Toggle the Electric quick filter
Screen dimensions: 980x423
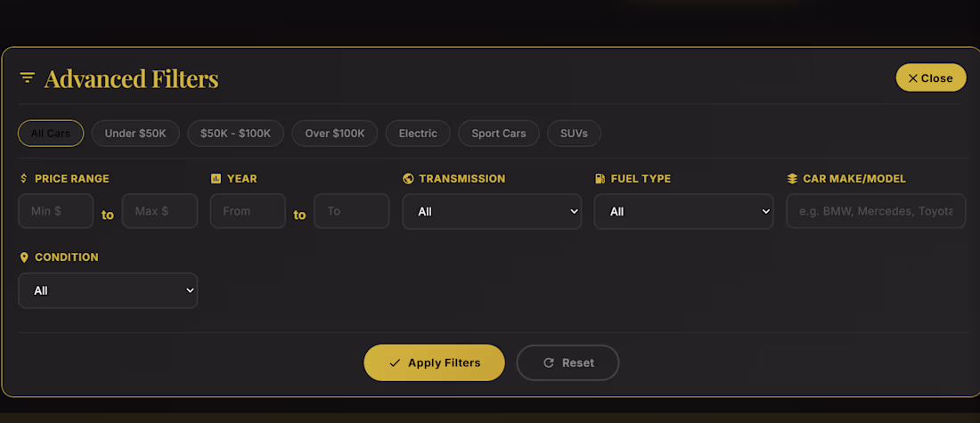click(x=418, y=134)
